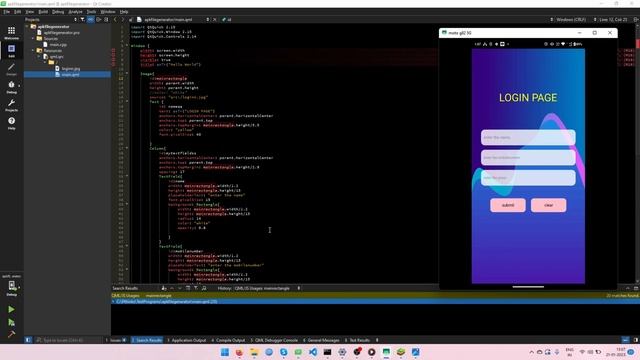Collapse the Resources folder in project tree
The image size is (640, 360).
pos(33,51)
